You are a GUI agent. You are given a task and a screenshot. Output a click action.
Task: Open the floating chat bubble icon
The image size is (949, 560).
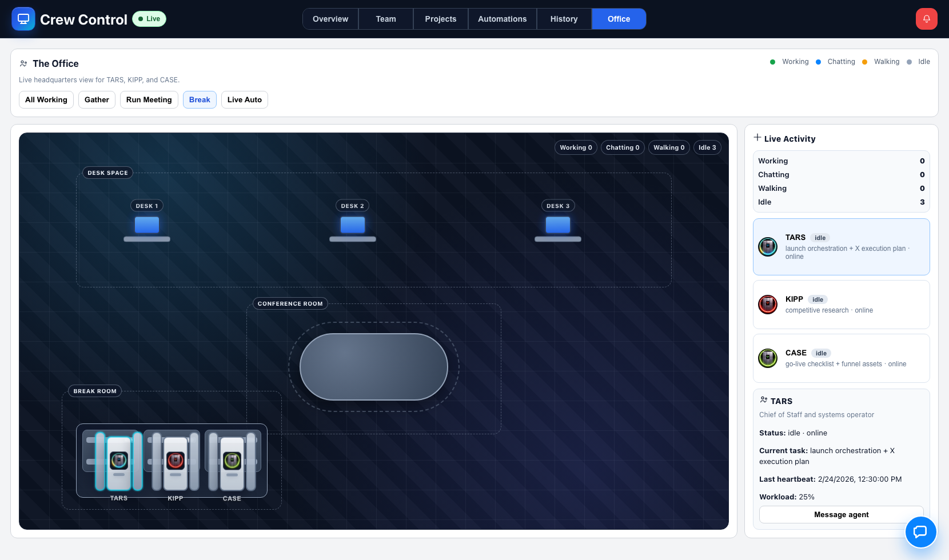tap(920, 531)
